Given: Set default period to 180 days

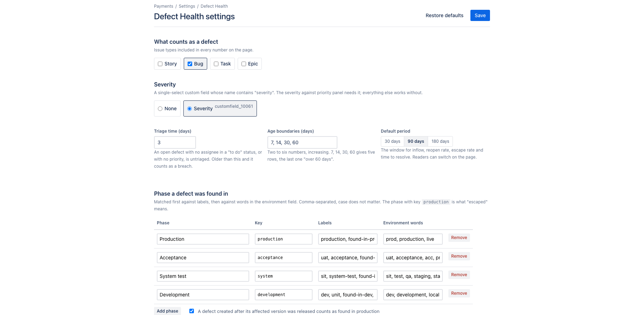Looking at the screenshot, I should (440, 141).
